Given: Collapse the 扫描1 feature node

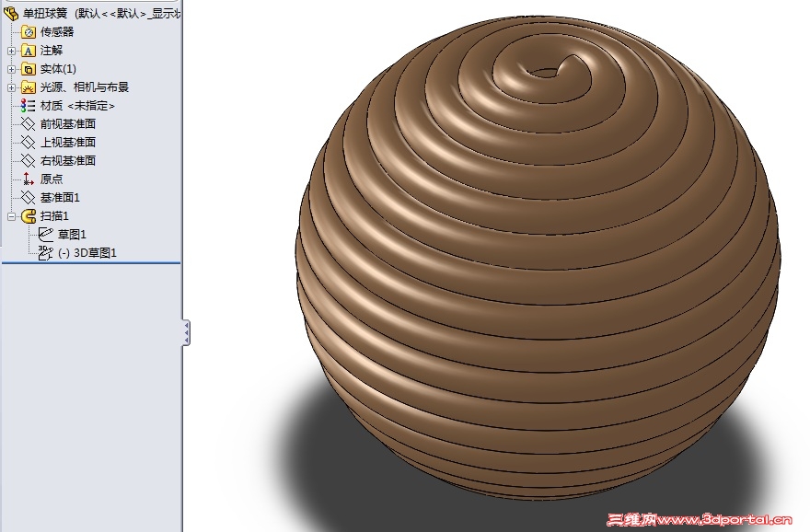Looking at the screenshot, I should (11, 216).
